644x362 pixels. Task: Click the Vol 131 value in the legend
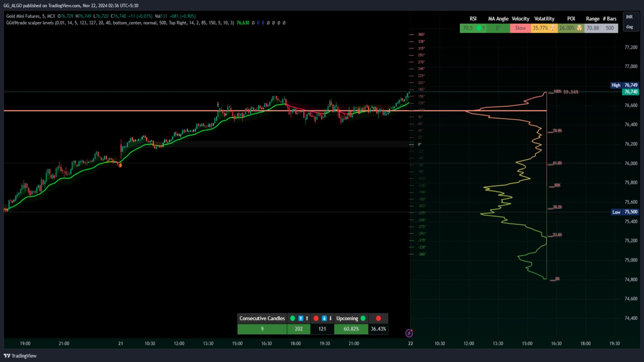click(161, 16)
